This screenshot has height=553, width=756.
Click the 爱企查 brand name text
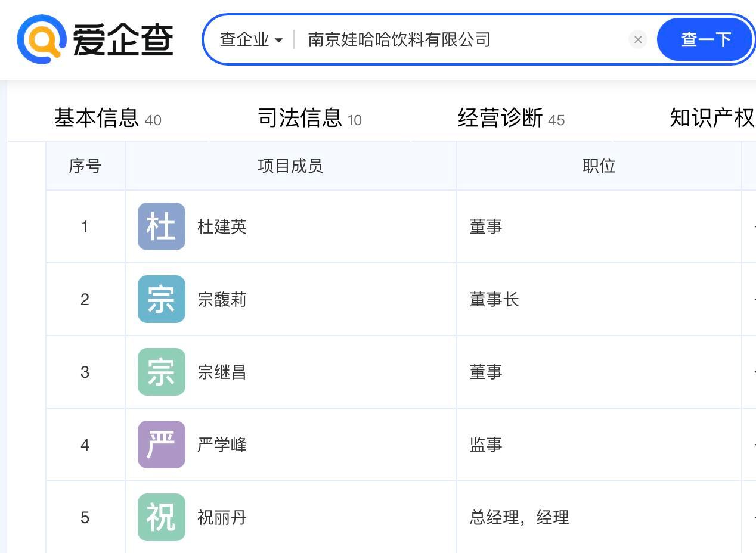[x=123, y=40]
